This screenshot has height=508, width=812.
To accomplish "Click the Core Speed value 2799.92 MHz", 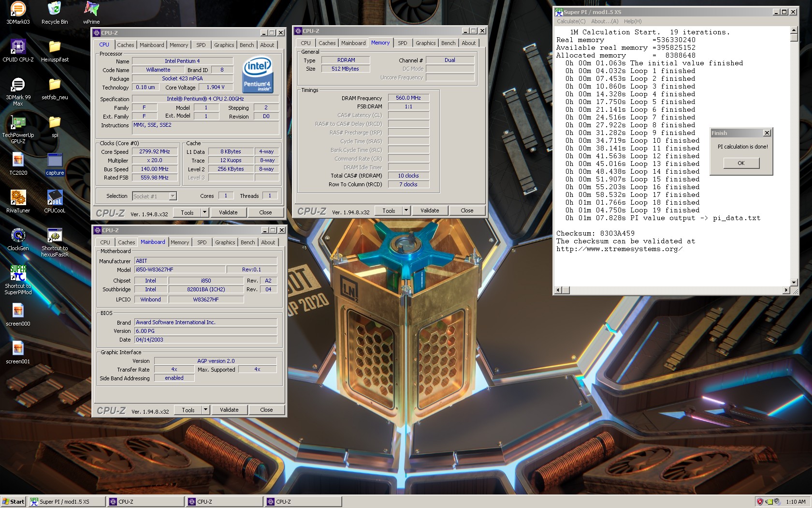I will tap(155, 151).
